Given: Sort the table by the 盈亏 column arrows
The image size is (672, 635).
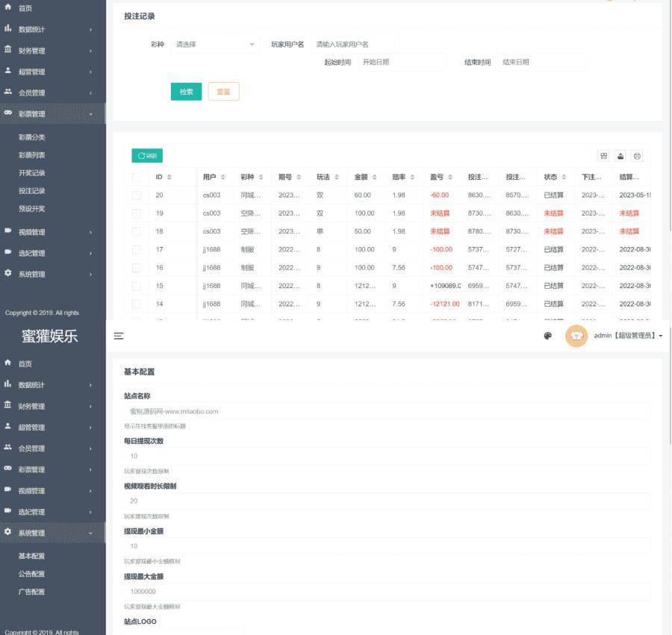Looking at the screenshot, I should 450,178.
